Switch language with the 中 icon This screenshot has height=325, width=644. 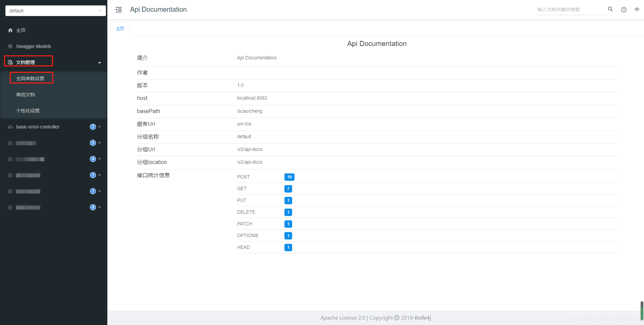tap(637, 9)
